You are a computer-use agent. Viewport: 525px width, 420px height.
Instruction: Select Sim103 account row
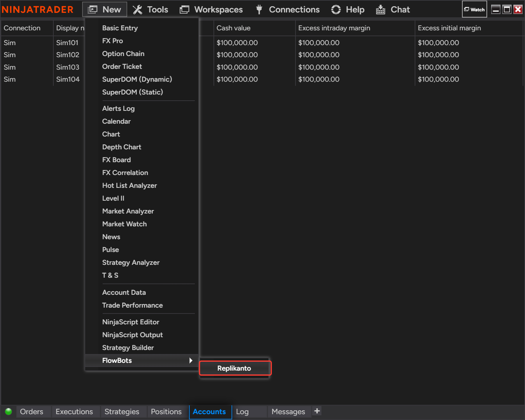(x=68, y=67)
